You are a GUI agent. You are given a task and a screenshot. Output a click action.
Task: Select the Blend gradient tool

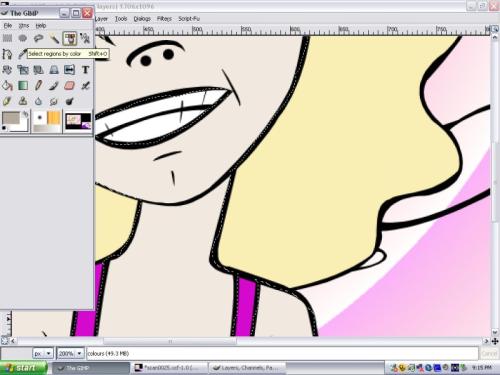tap(23, 86)
